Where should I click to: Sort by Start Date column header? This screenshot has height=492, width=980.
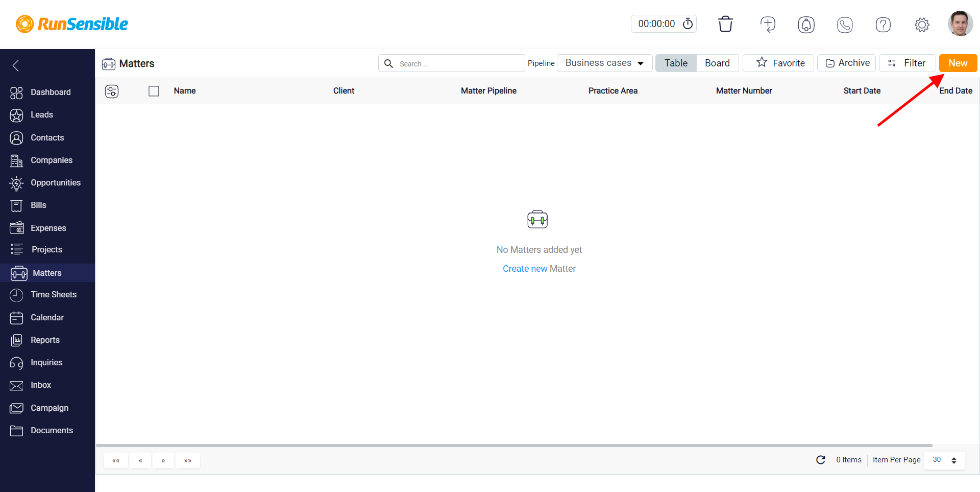(862, 91)
